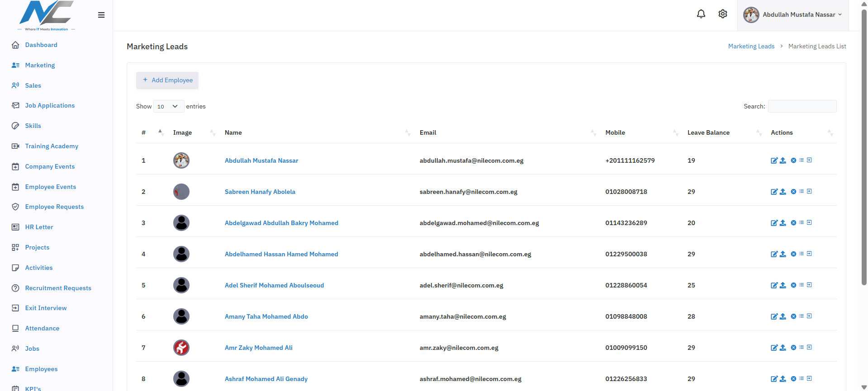
Task: Open the notifications bell
Action: [x=701, y=14]
